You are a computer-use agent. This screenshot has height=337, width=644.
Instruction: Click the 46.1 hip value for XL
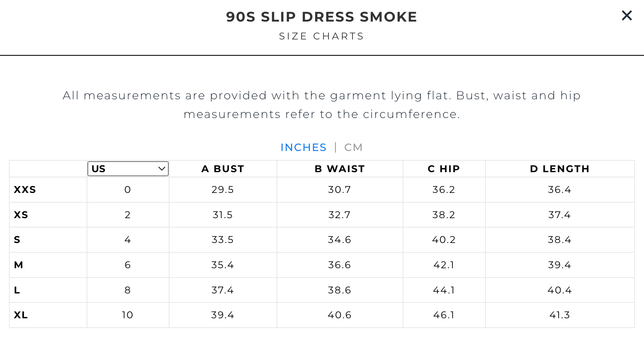pyautogui.click(x=444, y=315)
